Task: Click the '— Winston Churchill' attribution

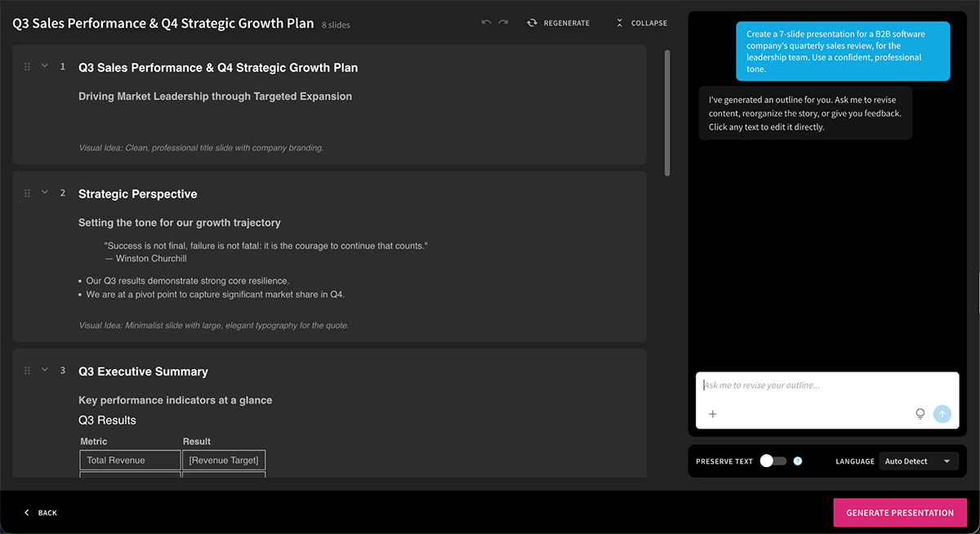Action: (x=146, y=258)
